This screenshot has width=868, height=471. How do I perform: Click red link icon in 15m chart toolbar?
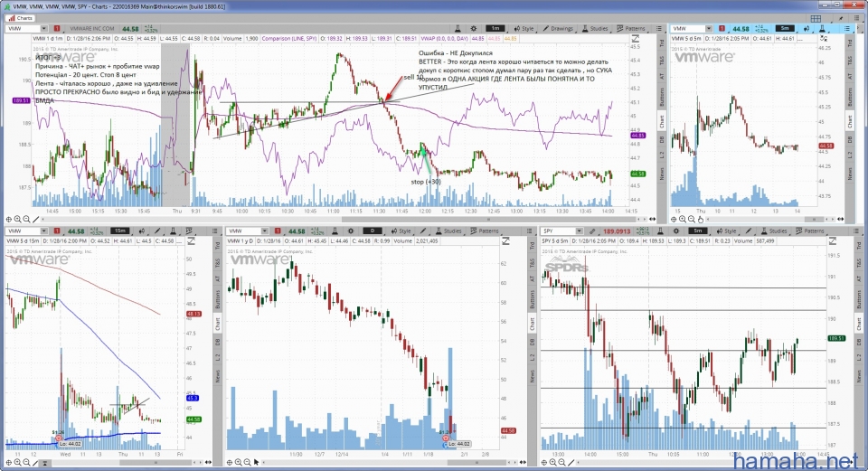pos(57,231)
